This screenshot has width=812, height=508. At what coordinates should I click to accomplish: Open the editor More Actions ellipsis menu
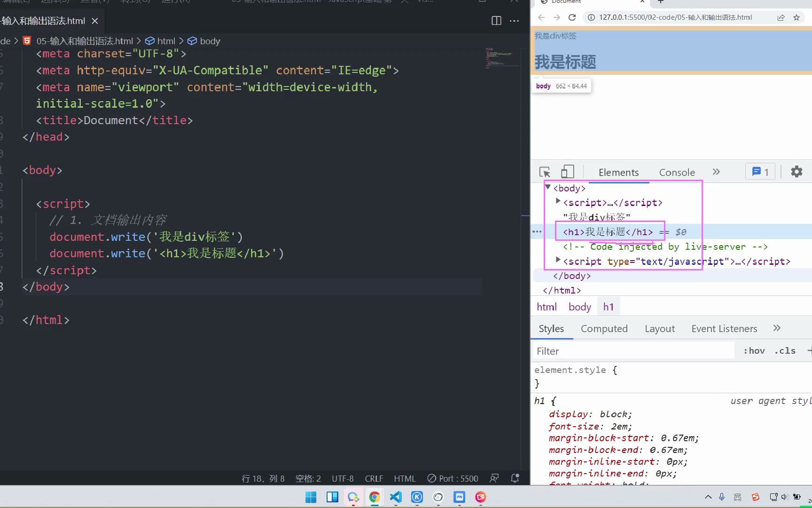[x=515, y=21]
